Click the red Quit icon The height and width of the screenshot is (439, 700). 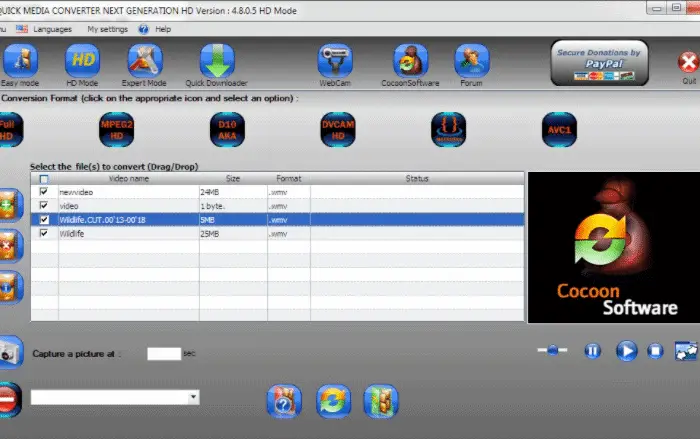point(688,63)
